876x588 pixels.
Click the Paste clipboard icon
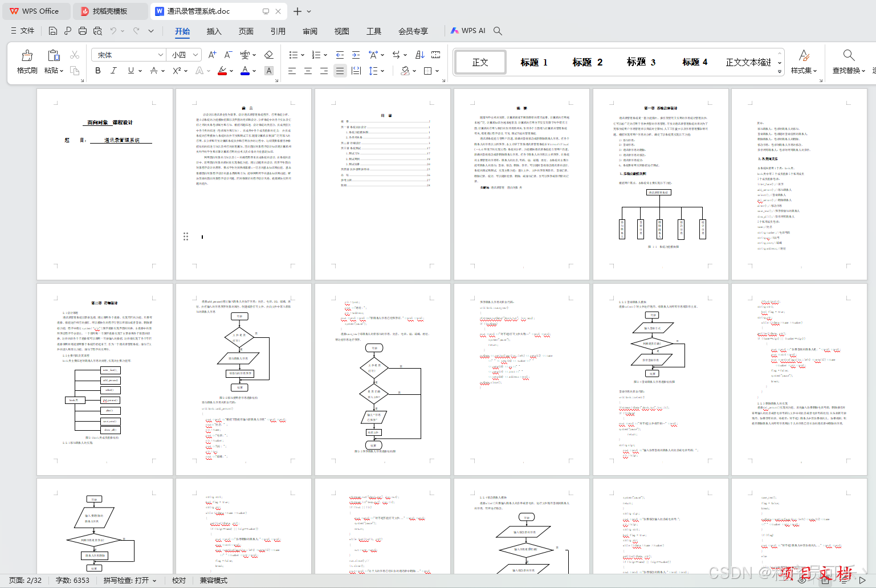pos(54,55)
